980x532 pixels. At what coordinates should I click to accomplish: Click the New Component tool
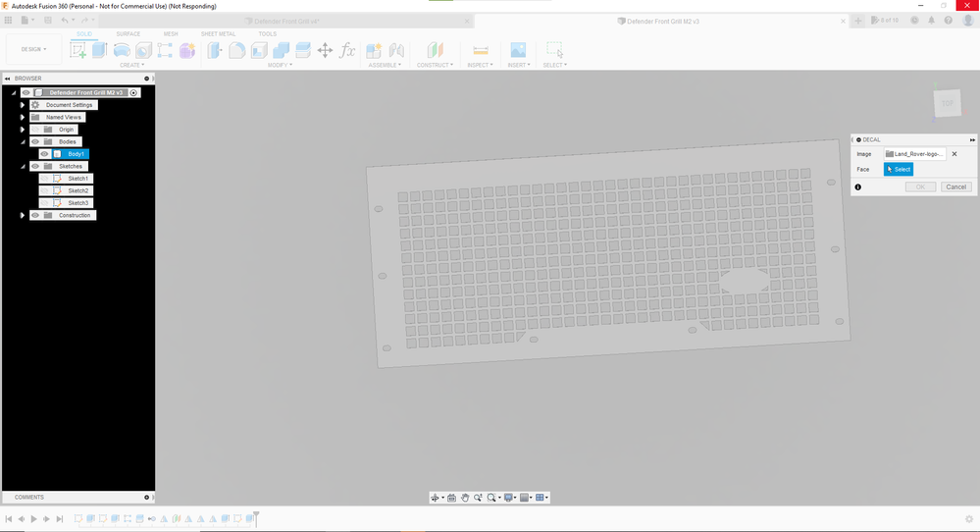point(374,51)
